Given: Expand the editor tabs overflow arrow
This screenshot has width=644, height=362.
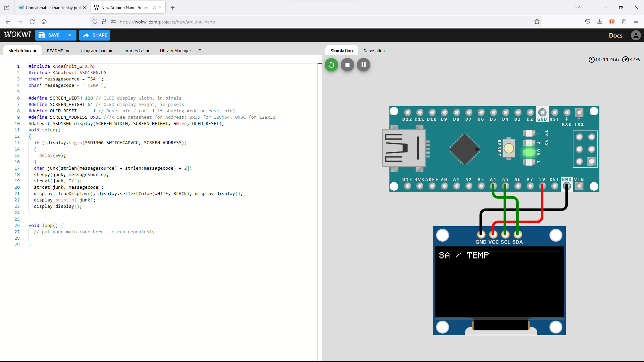Looking at the screenshot, I should click(x=200, y=50).
